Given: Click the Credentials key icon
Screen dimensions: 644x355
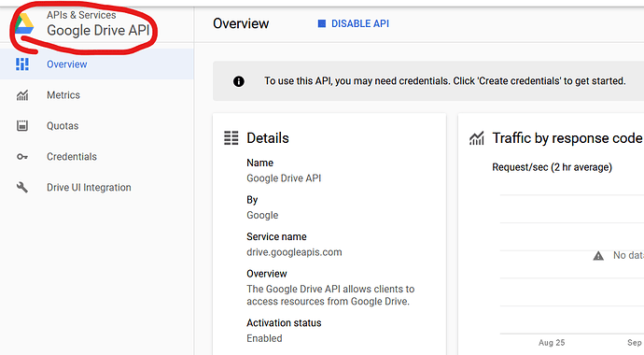Looking at the screenshot, I should pyautogui.click(x=22, y=157).
